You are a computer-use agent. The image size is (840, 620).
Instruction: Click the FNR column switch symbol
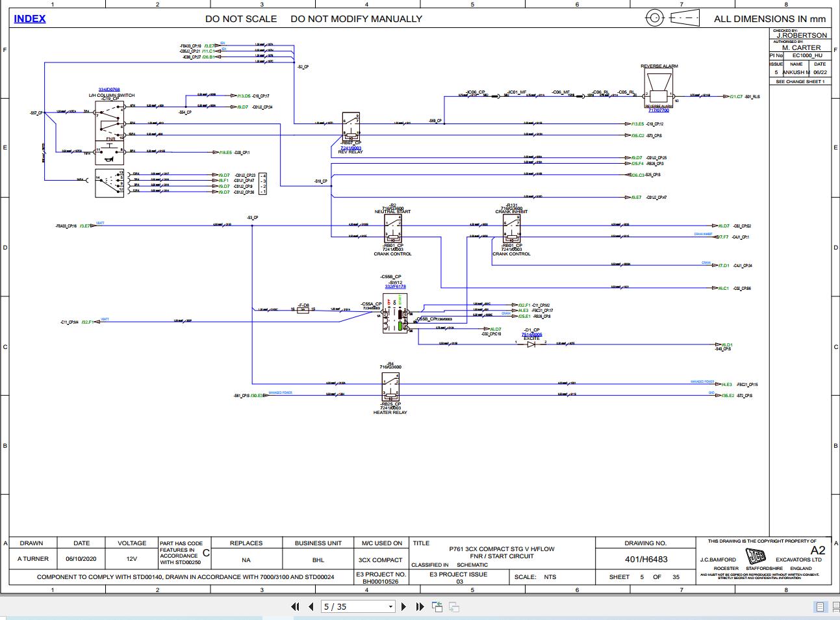(x=109, y=121)
